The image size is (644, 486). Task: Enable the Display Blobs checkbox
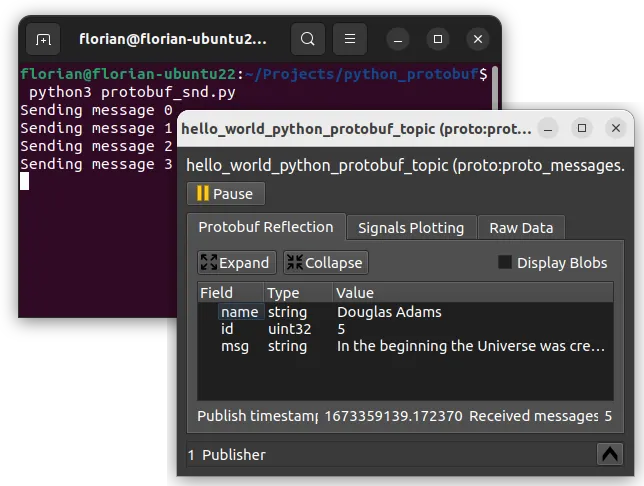coord(505,262)
